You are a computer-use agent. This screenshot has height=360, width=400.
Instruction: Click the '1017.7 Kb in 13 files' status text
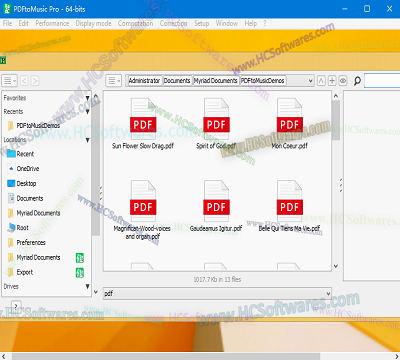click(x=217, y=279)
